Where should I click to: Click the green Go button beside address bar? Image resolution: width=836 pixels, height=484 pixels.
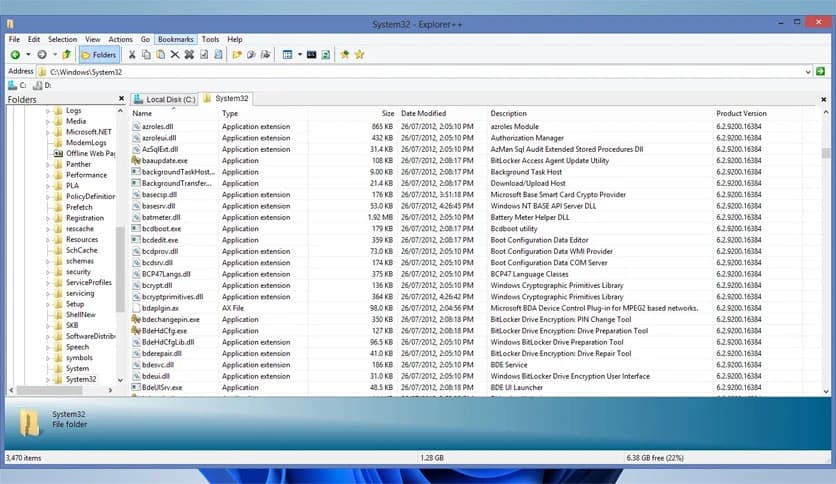(821, 71)
